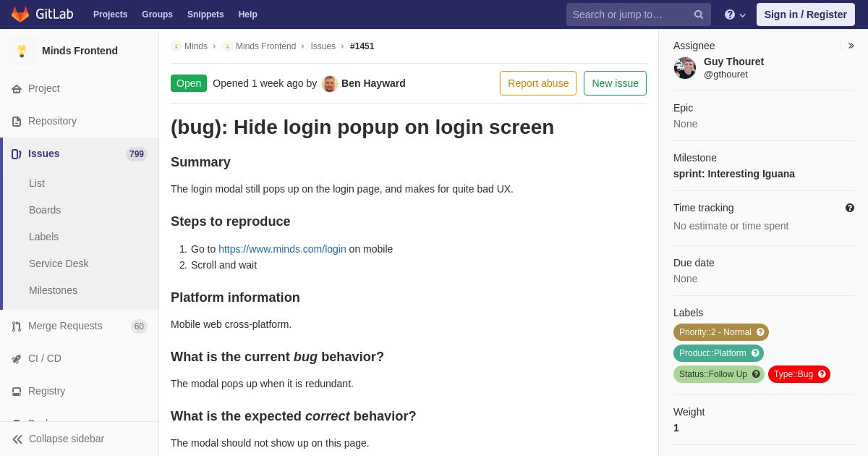Click the Sign in / Register button
The width and height of the screenshot is (868, 456).
pyautogui.click(x=805, y=14)
